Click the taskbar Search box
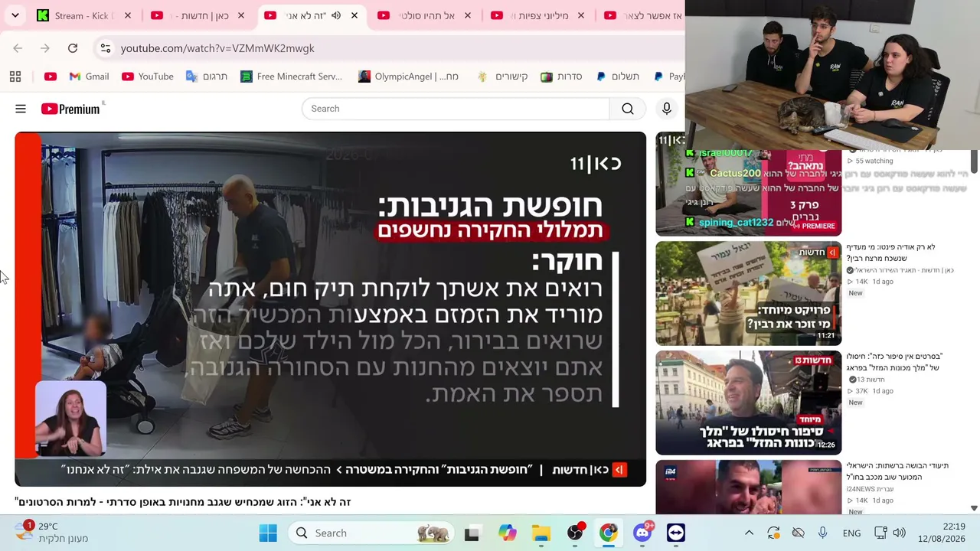 372,533
